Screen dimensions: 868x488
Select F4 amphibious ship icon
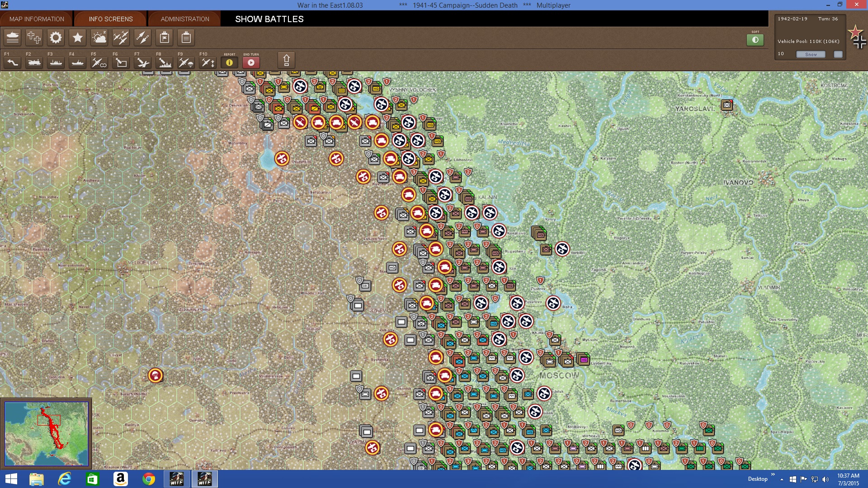point(77,63)
